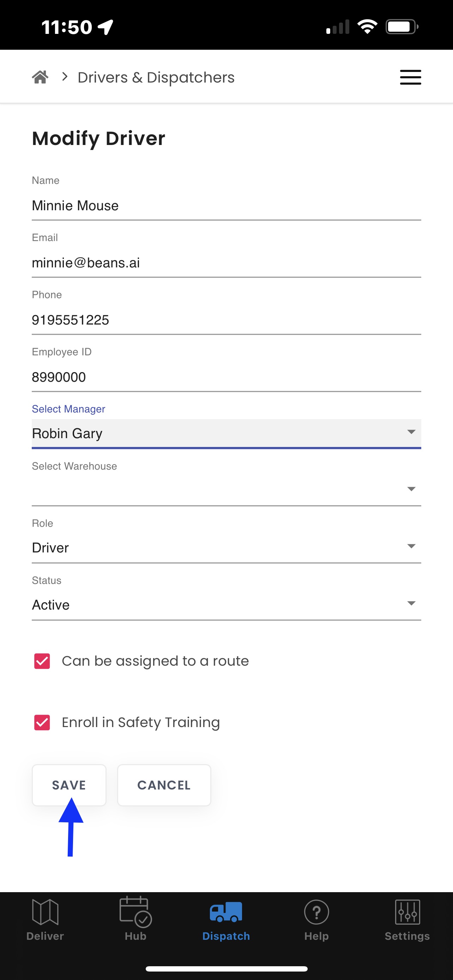Change the Status dropdown from Active
The width and height of the screenshot is (453, 980).
point(226,605)
